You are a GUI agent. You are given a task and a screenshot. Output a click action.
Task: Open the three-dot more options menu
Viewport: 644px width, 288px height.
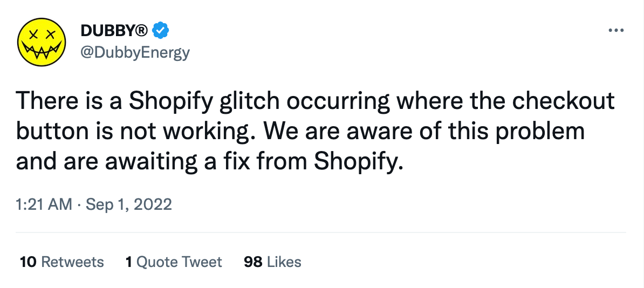[616, 30]
